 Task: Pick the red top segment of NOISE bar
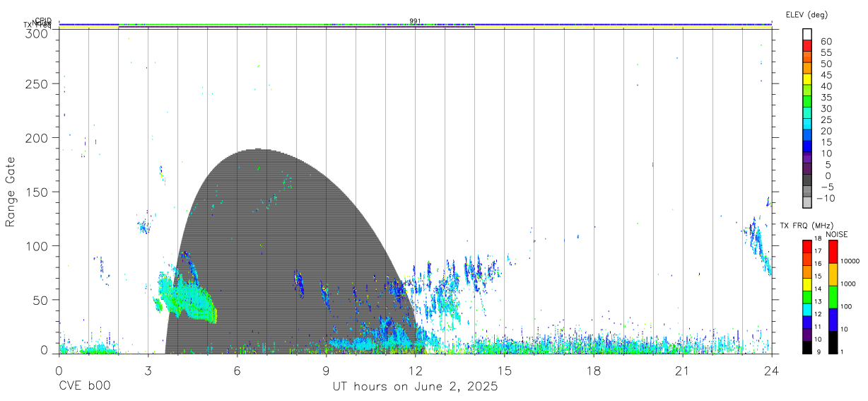click(833, 252)
